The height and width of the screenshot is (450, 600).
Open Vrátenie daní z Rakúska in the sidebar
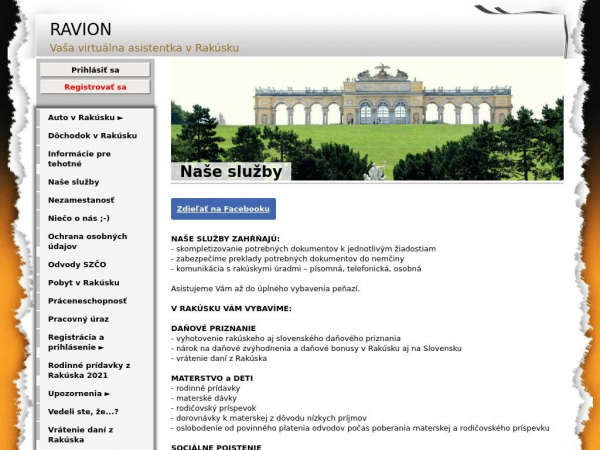pyautogui.click(x=80, y=435)
